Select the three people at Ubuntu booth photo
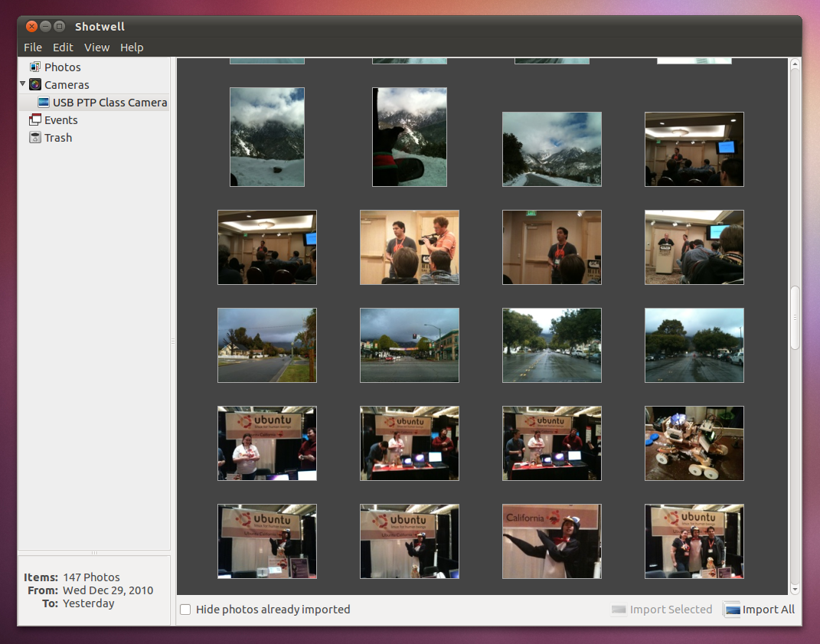The image size is (820, 644). tap(694, 541)
